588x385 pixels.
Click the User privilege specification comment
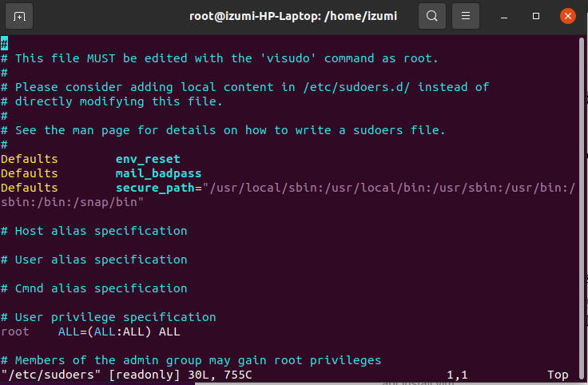108,317
